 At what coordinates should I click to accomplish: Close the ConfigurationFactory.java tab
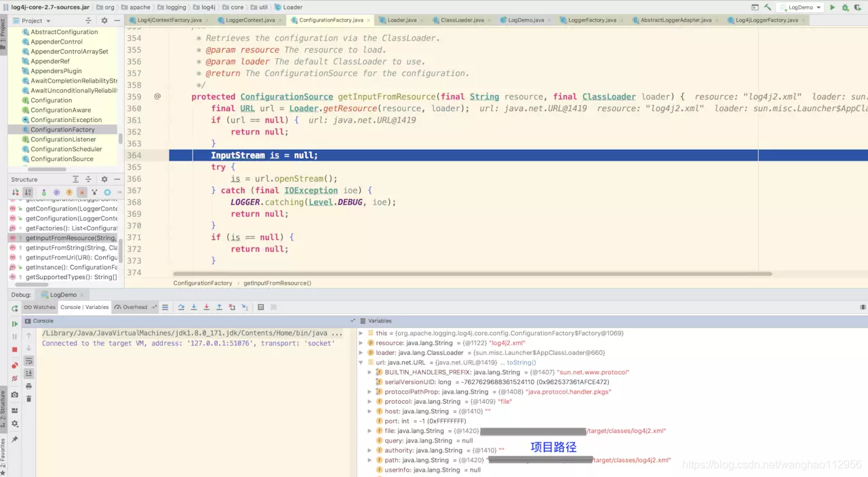tap(370, 20)
